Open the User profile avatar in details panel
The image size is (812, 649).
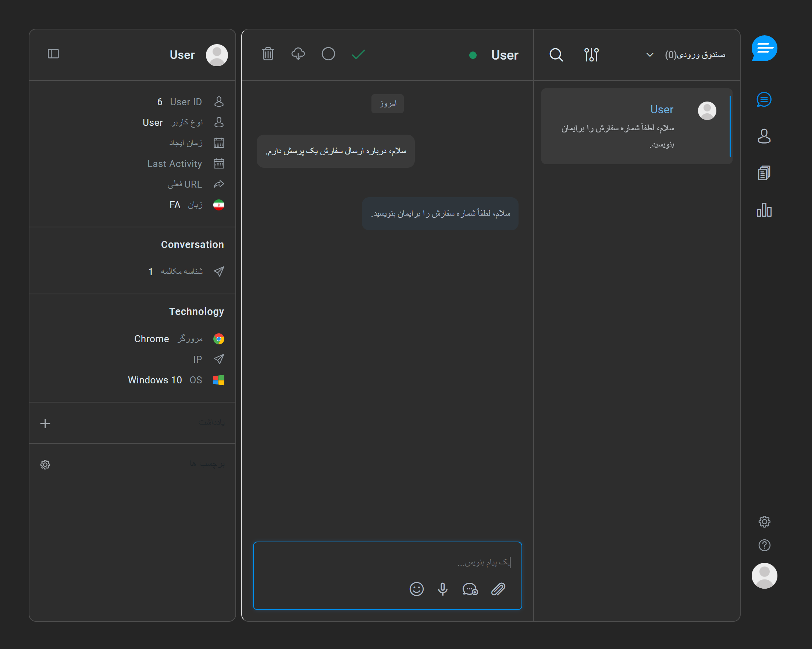click(x=217, y=55)
